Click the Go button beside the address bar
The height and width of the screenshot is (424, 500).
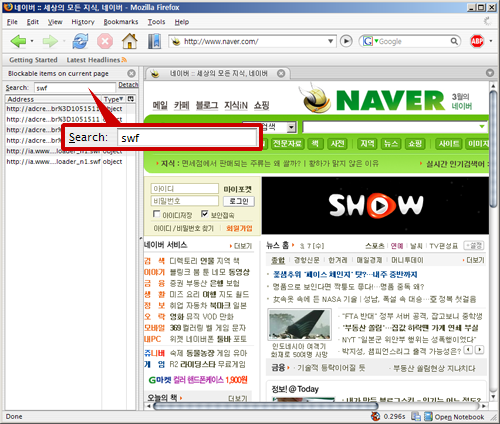[x=346, y=41]
